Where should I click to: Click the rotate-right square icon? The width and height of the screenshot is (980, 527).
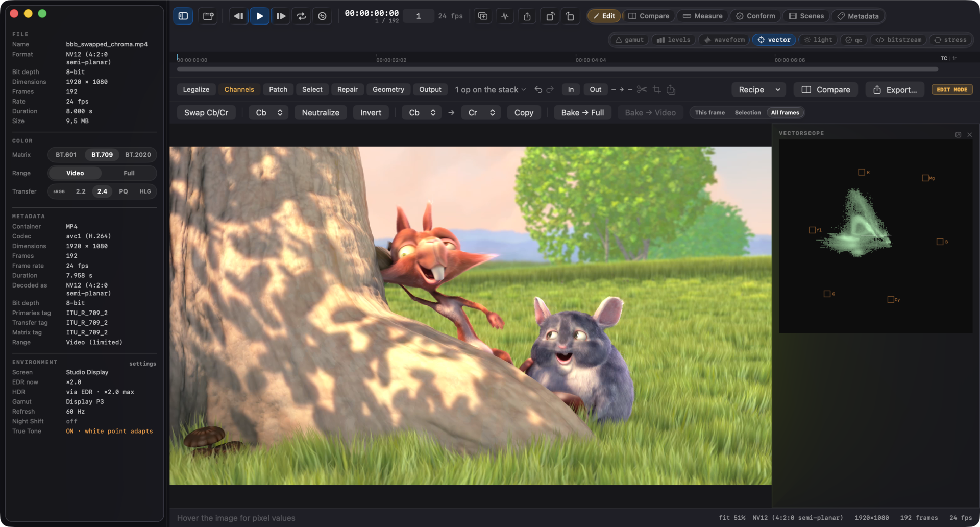pyautogui.click(x=550, y=16)
